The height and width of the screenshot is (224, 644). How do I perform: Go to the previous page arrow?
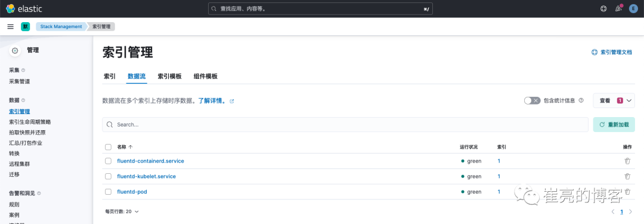[613, 211]
